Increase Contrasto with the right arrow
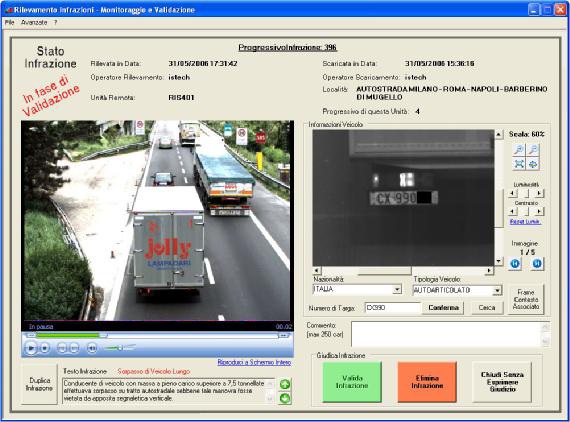Screen dimensions: 570x422 coord(539,211)
